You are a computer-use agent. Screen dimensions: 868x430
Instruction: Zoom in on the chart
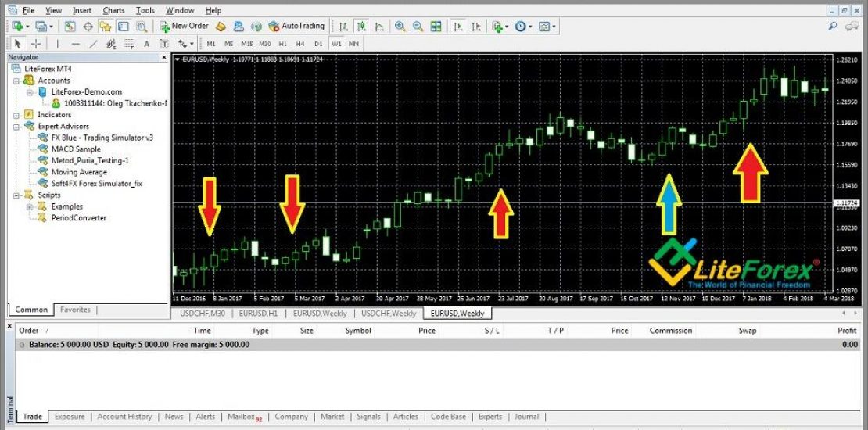[x=400, y=27]
